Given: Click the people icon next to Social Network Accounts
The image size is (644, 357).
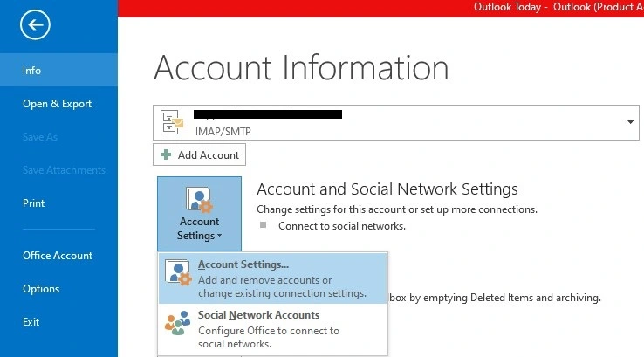Looking at the screenshot, I should (x=178, y=323).
